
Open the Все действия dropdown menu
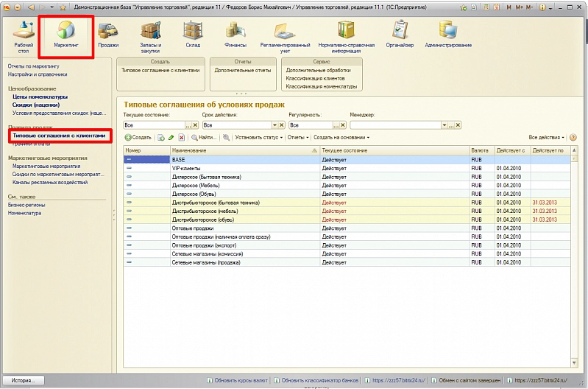(x=546, y=137)
